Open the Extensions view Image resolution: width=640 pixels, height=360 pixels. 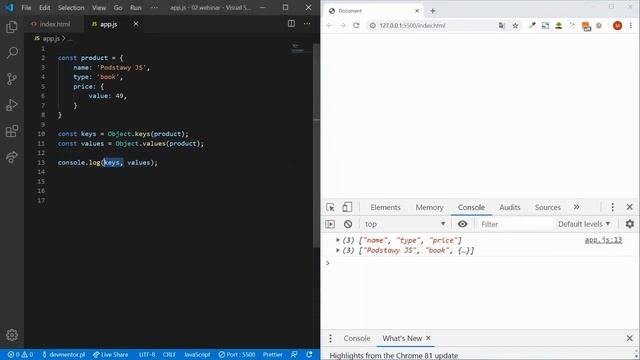coord(12,131)
